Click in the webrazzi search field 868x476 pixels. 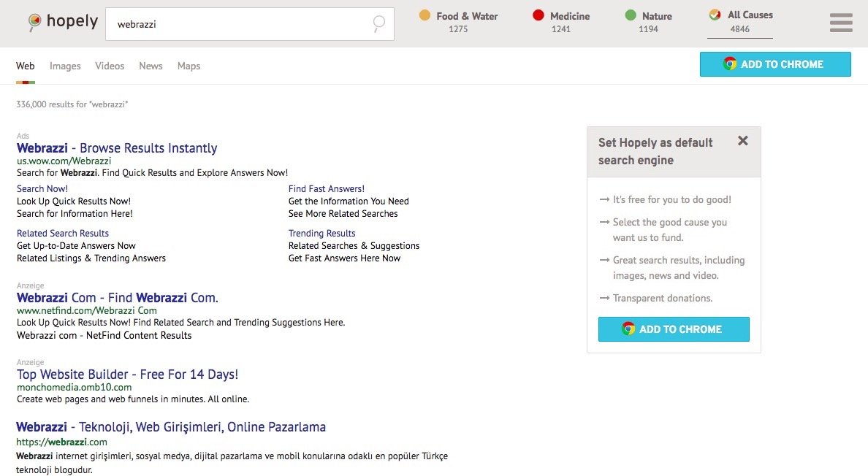click(241, 24)
